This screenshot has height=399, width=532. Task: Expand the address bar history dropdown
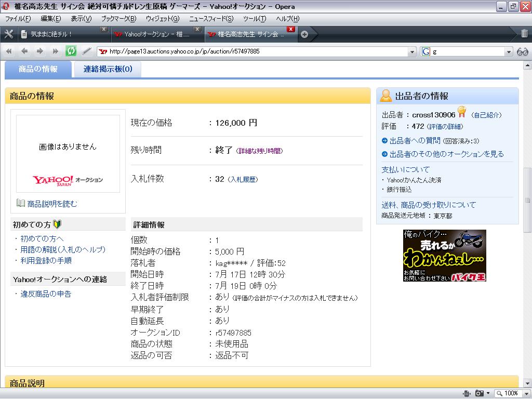pyautogui.click(x=412, y=52)
